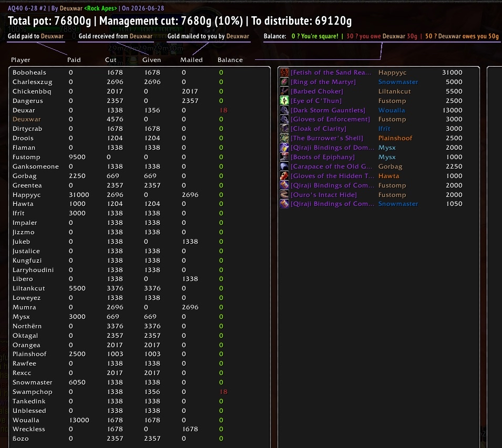Click the Gloves of the Hidden Temple icon
502x448 pixels.
click(x=284, y=176)
